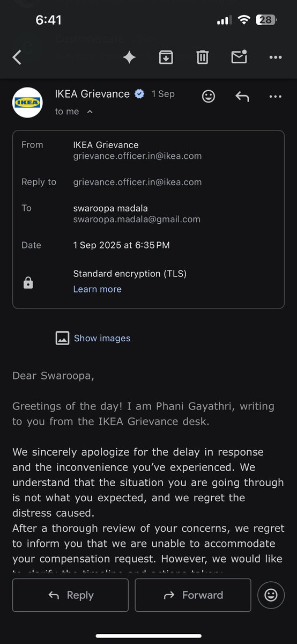Add emoji reaction beside sender name
The image size is (297, 644).
(x=208, y=97)
